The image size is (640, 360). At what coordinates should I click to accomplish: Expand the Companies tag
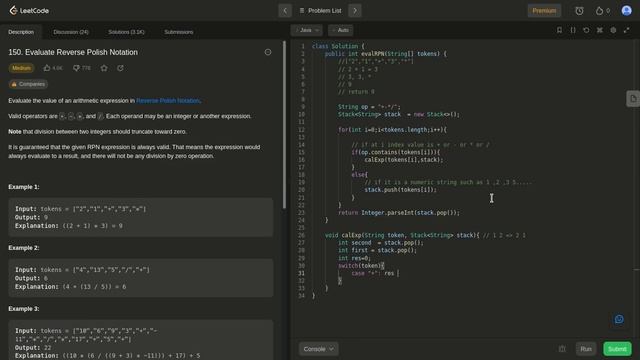coord(28,84)
